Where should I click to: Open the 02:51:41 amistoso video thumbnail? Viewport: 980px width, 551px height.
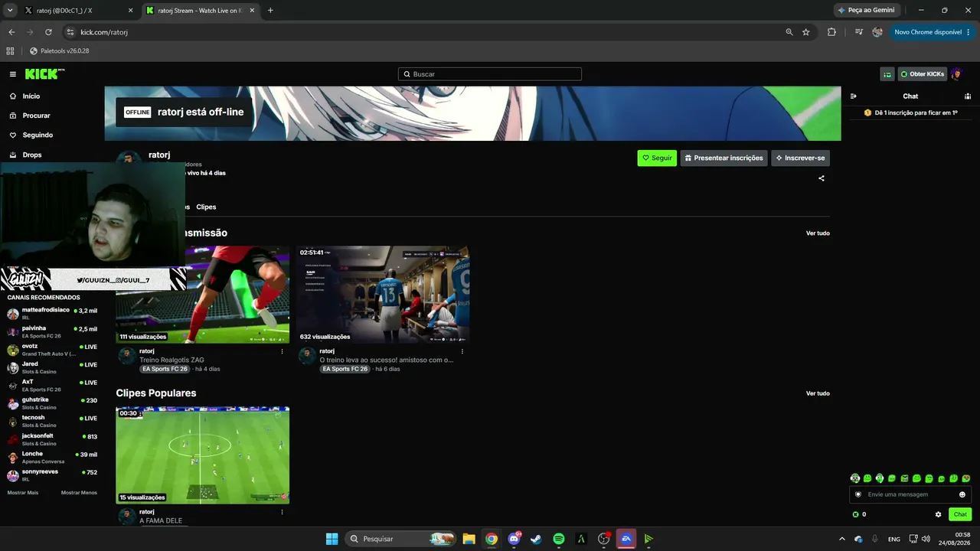[x=383, y=295]
